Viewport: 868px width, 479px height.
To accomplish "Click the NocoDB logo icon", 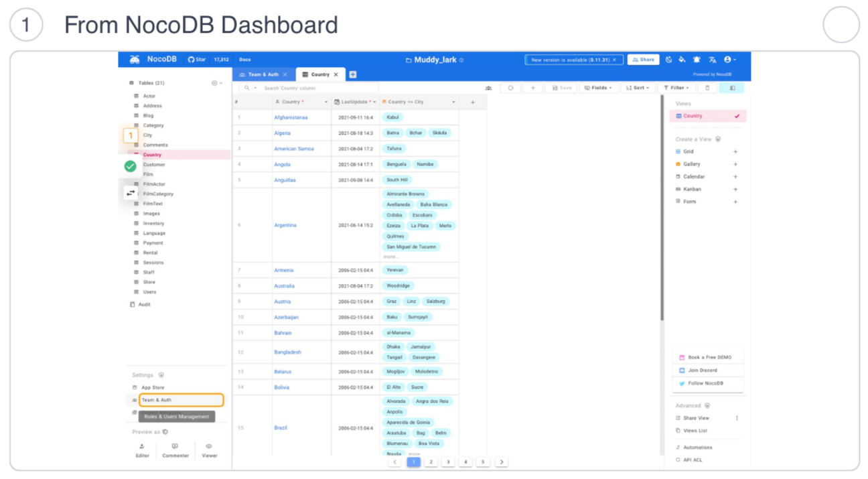I will point(135,60).
